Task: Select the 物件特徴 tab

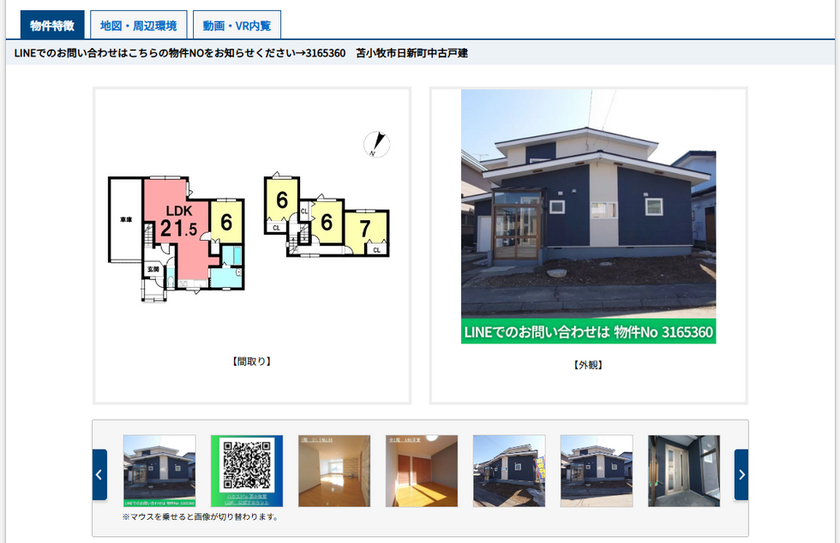Action: click(51, 25)
